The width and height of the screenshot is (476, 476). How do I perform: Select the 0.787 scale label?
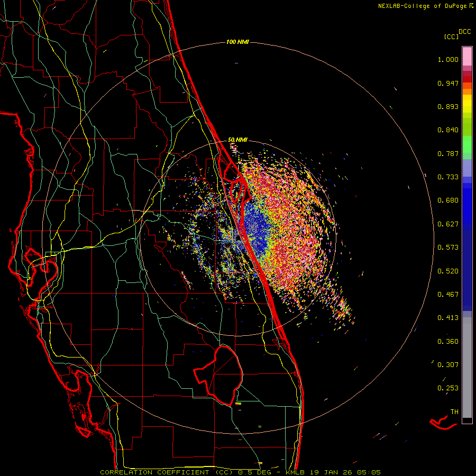pos(448,153)
